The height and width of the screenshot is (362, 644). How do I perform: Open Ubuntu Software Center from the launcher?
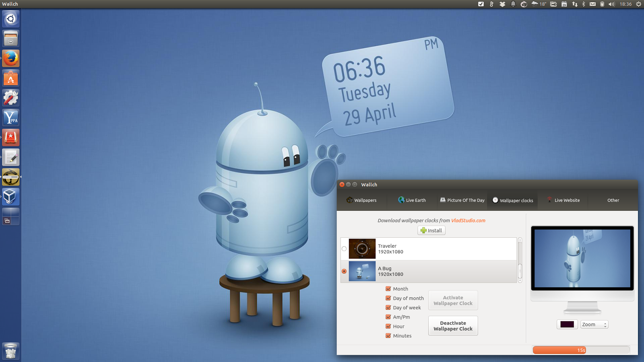click(x=10, y=78)
